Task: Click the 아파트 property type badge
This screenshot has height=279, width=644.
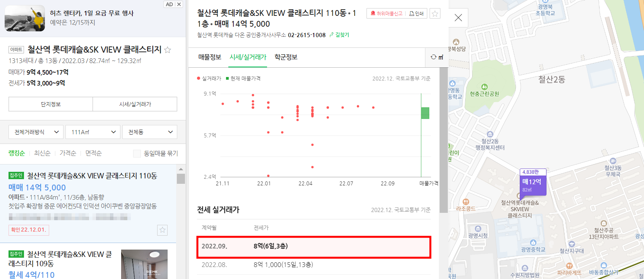Action: pyautogui.click(x=16, y=50)
